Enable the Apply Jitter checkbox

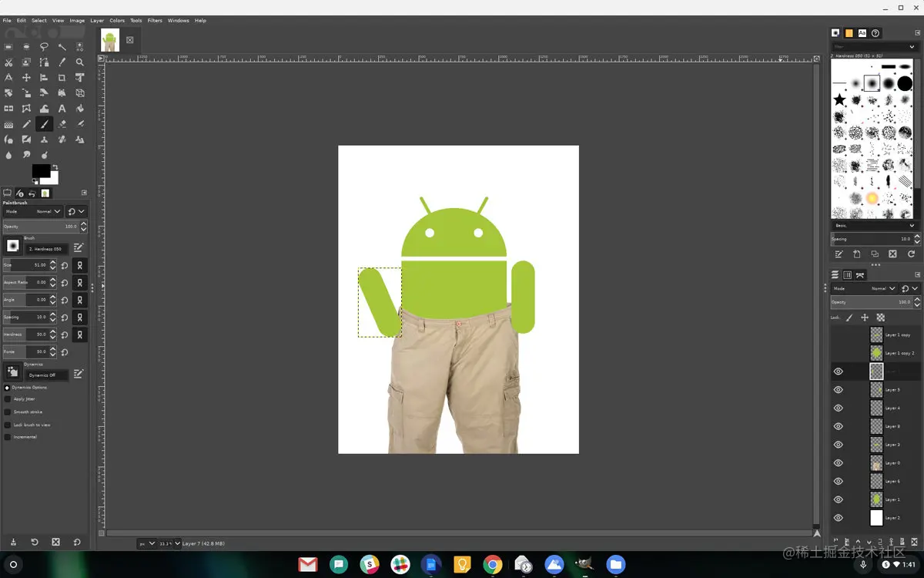coord(8,399)
